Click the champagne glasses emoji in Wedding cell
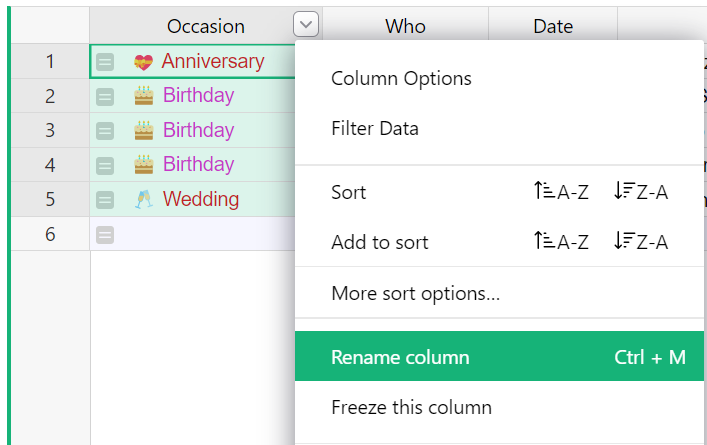The width and height of the screenshot is (707, 445). point(144,199)
